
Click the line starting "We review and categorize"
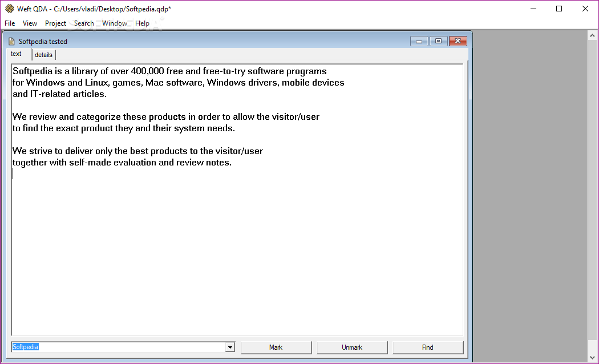166,117
